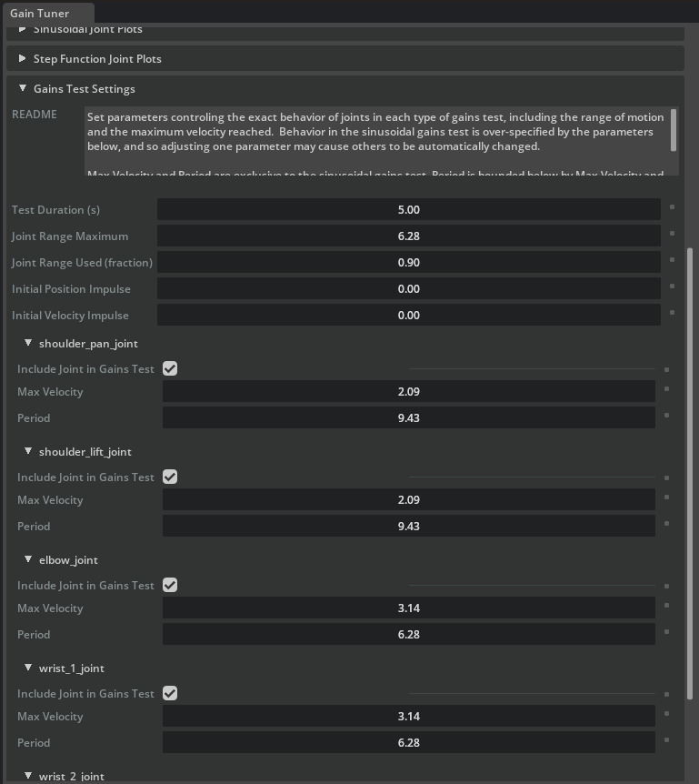Click reset marker beside shoulder_lift_joint checkbox row
This screenshot has height=784, width=699.
coord(666,478)
